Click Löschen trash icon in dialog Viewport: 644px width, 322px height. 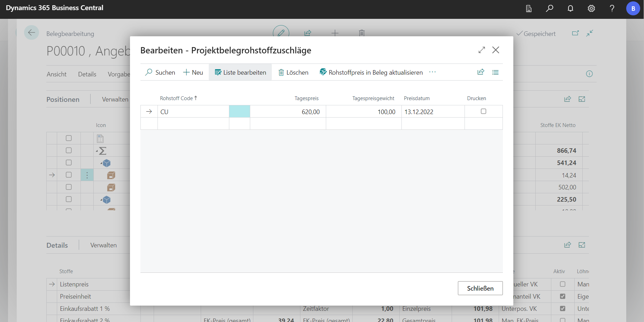(x=281, y=73)
